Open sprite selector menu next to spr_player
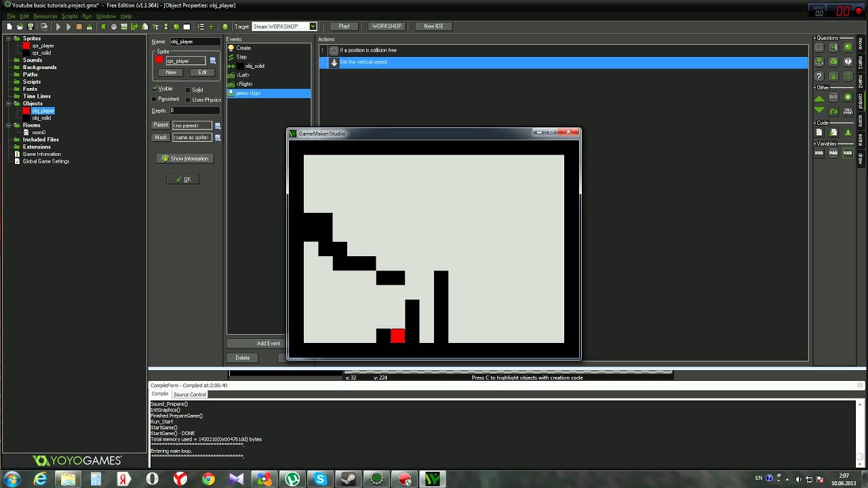This screenshot has height=488, width=868. point(212,60)
